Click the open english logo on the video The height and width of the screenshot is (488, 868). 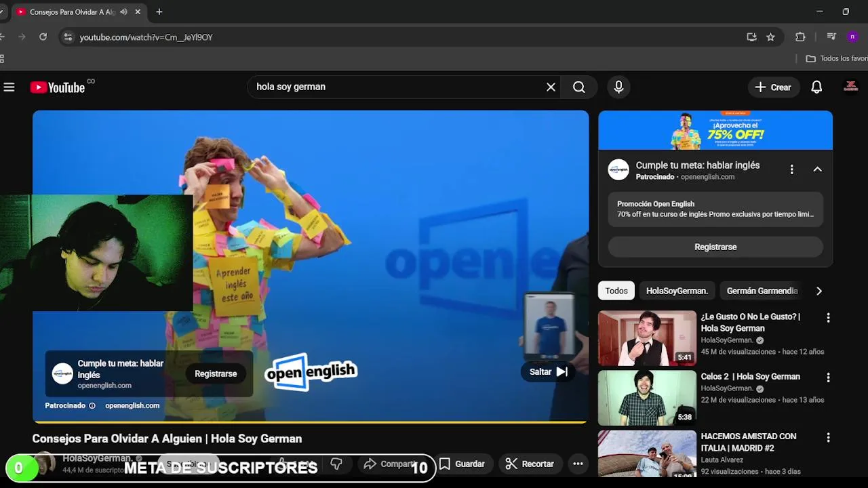pyautogui.click(x=311, y=371)
